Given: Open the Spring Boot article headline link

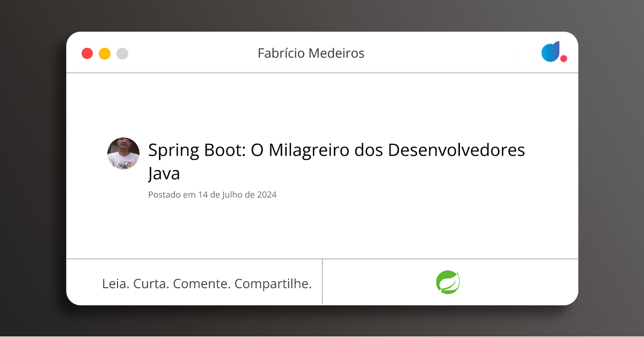Looking at the screenshot, I should pos(336,150).
